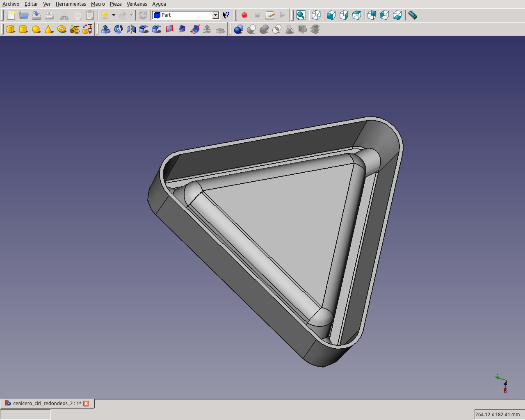Click the offset tool icon
Screen dimensions: 525x420
click(x=208, y=29)
